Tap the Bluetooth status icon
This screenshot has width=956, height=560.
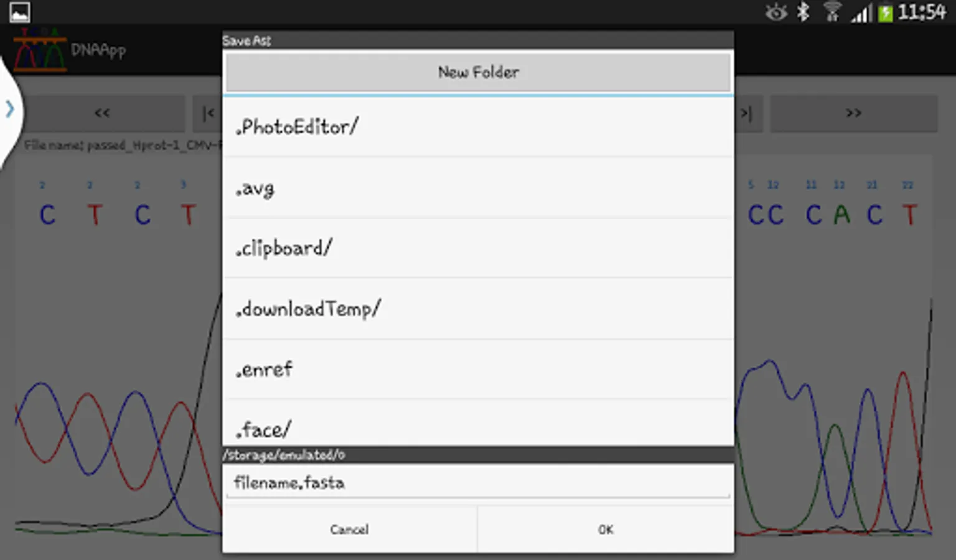tap(804, 12)
